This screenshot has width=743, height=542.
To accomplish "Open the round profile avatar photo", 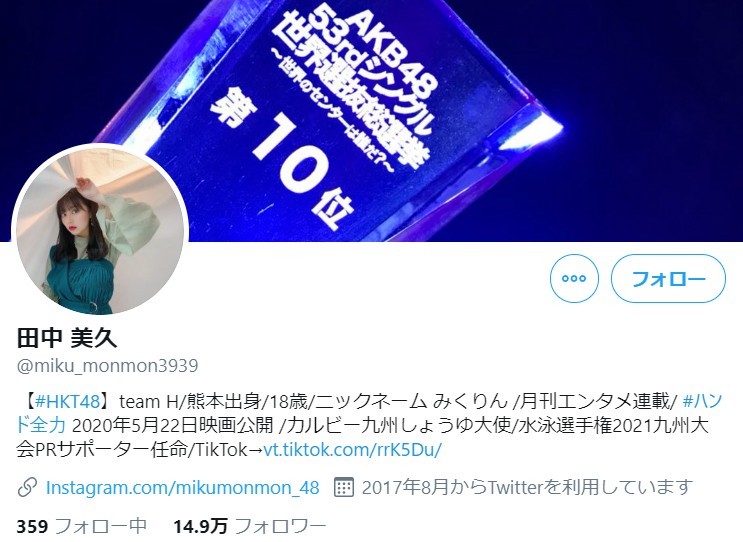I will coord(100,231).
